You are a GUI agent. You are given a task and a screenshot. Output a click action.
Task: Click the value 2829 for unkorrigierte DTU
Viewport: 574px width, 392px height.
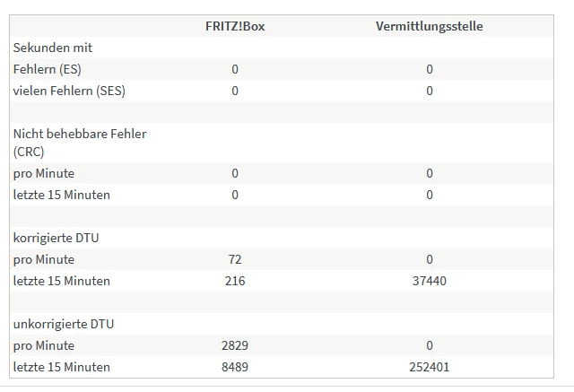(235, 345)
